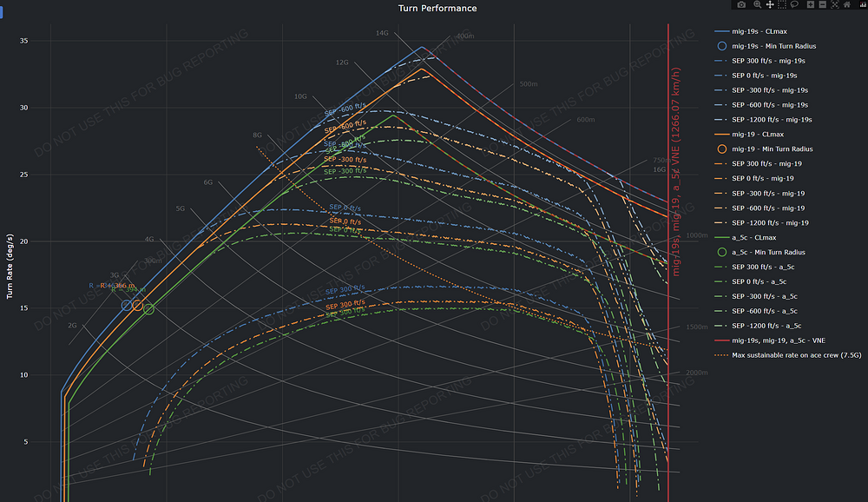This screenshot has height=502, width=868.
Task: Select the Zoom tool in modebar
Action: pos(757,5)
